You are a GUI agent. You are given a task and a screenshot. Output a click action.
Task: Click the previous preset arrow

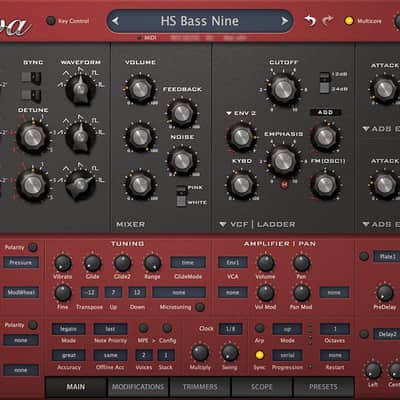click(115, 21)
